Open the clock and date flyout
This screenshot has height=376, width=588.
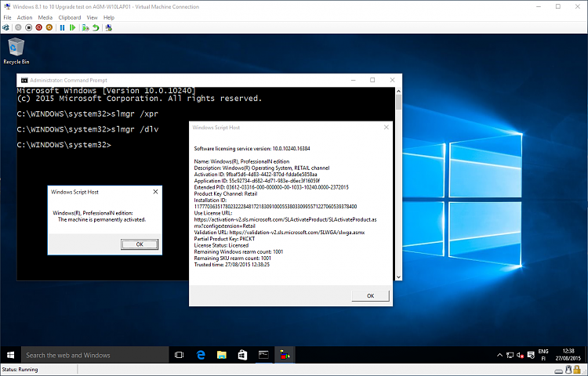click(x=568, y=355)
